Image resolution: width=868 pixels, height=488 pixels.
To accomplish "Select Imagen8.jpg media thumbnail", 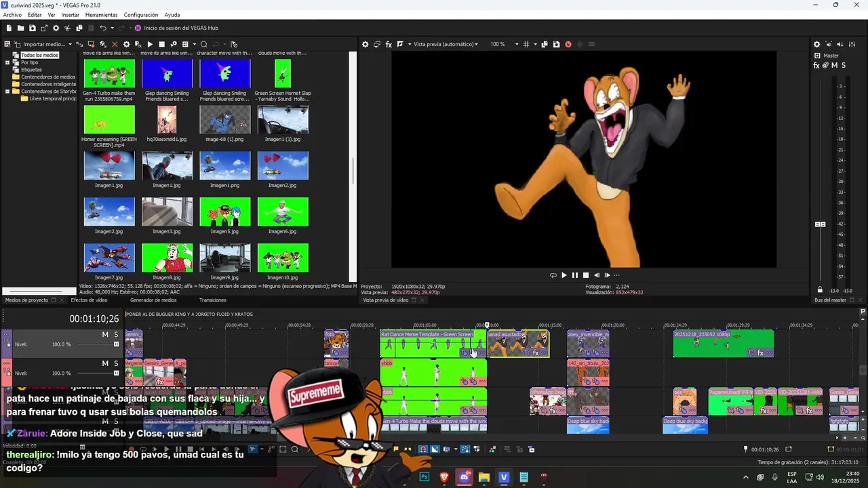I will (x=167, y=258).
